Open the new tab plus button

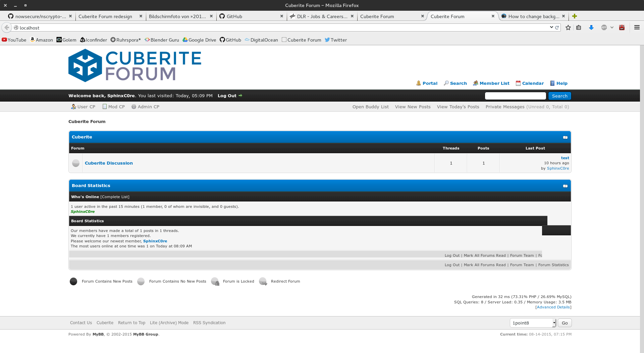click(x=575, y=16)
